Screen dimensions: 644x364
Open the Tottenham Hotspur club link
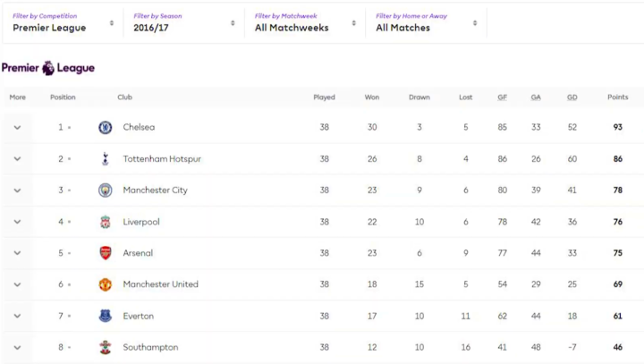[162, 159]
